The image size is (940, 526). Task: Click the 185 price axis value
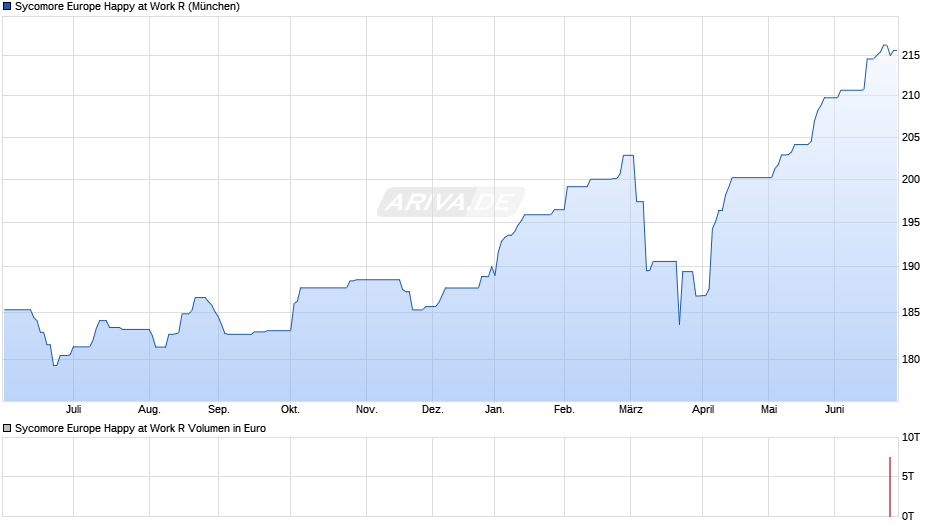point(911,312)
